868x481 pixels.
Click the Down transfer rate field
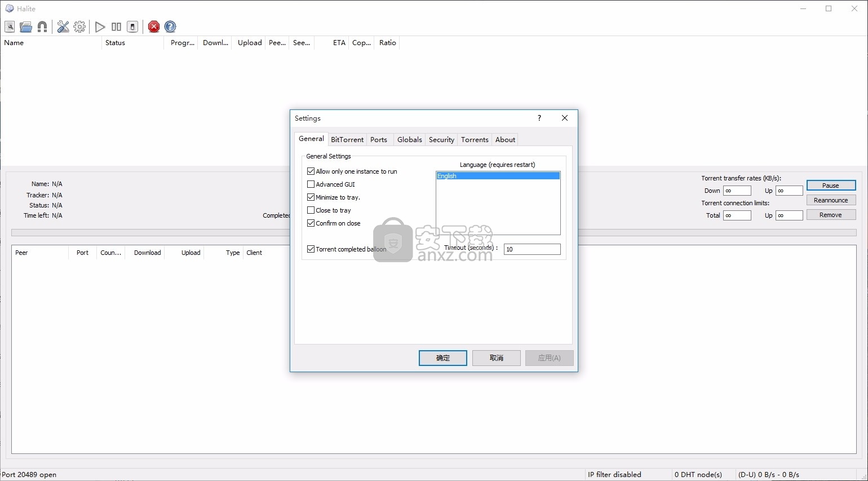click(x=737, y=191)
